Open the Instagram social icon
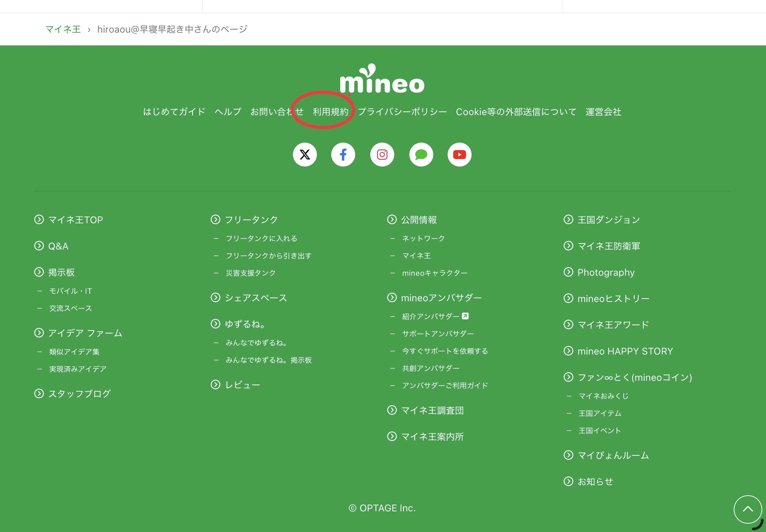The height and width of the screenshot is (532, 766). tap(382, 155)
